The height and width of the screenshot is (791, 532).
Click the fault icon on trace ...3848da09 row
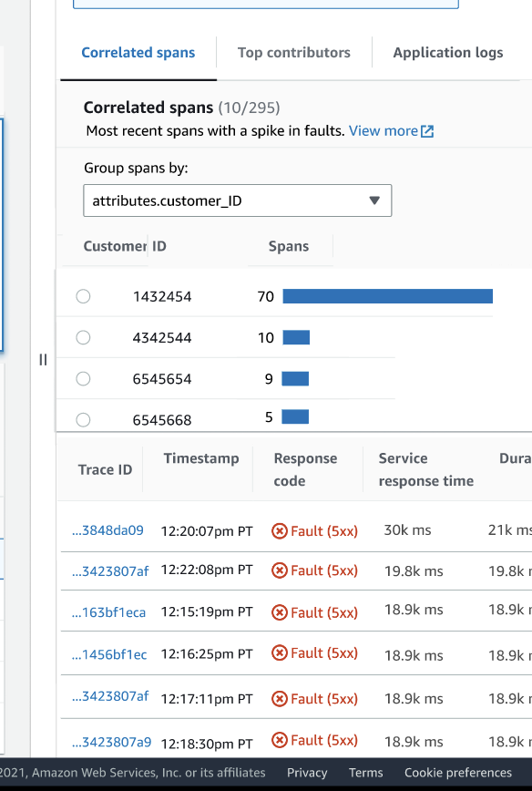click(x=280, y=529)
